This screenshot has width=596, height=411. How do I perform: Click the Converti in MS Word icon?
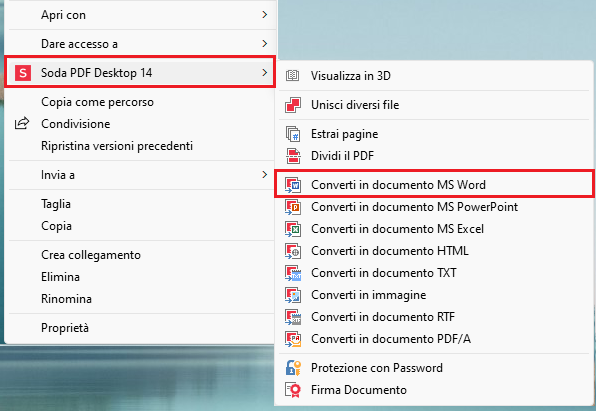293,185
